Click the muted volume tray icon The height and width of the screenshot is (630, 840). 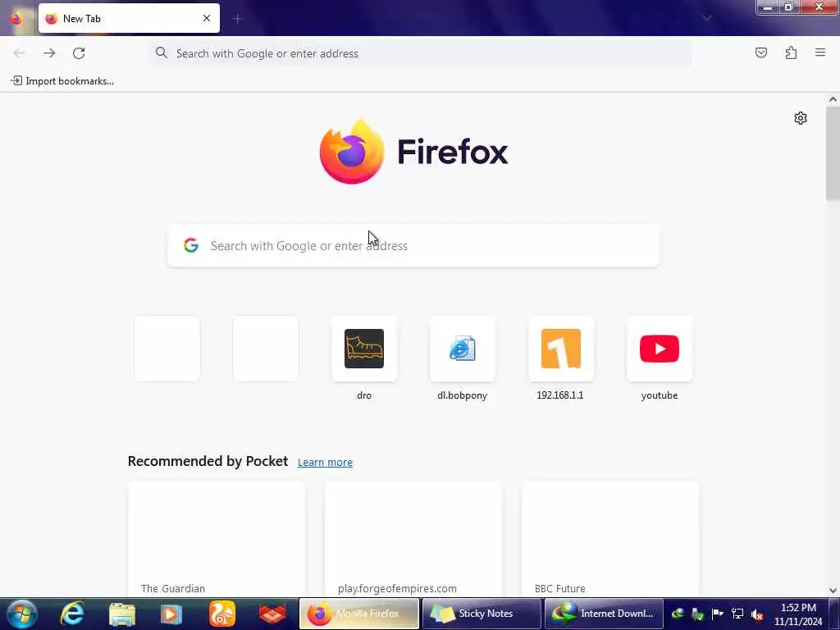(x=757, y=614)
